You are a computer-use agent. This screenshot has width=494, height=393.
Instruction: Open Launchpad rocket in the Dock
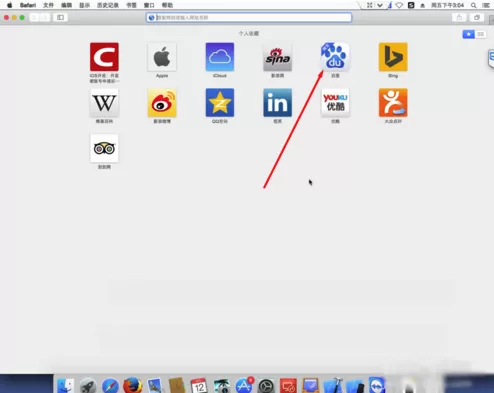(88, 386)
